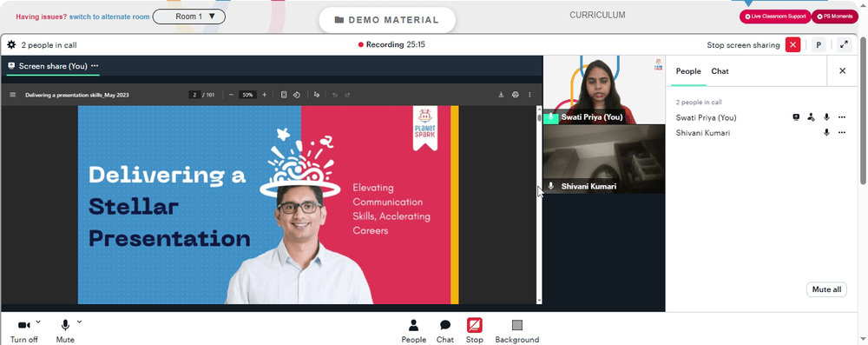Download the PDF document
The width and height of the screenshot is (868, 345).
point(501,95)
